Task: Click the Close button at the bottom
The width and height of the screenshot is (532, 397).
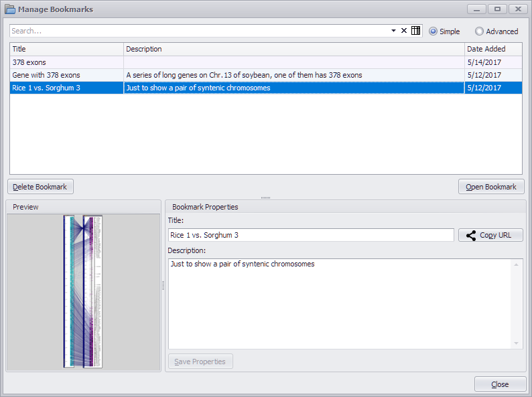Action: click(500, 384)
